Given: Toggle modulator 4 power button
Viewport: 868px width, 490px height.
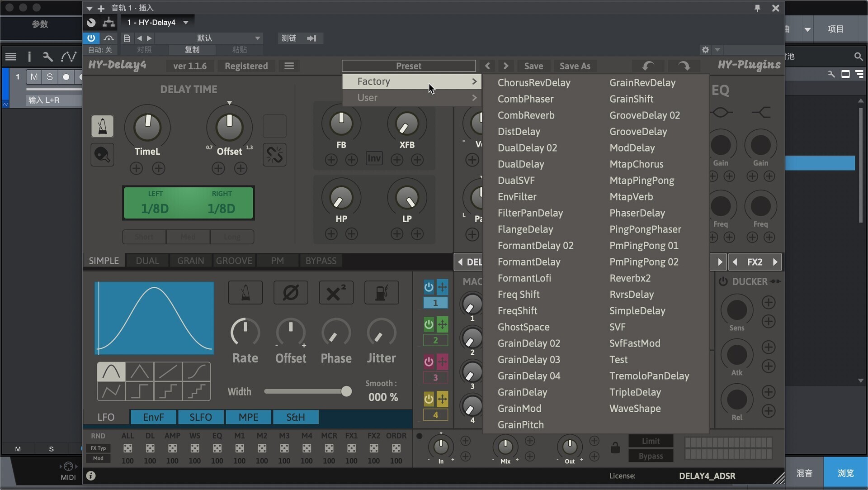Looking at the screenshot, I should [429, 399].
